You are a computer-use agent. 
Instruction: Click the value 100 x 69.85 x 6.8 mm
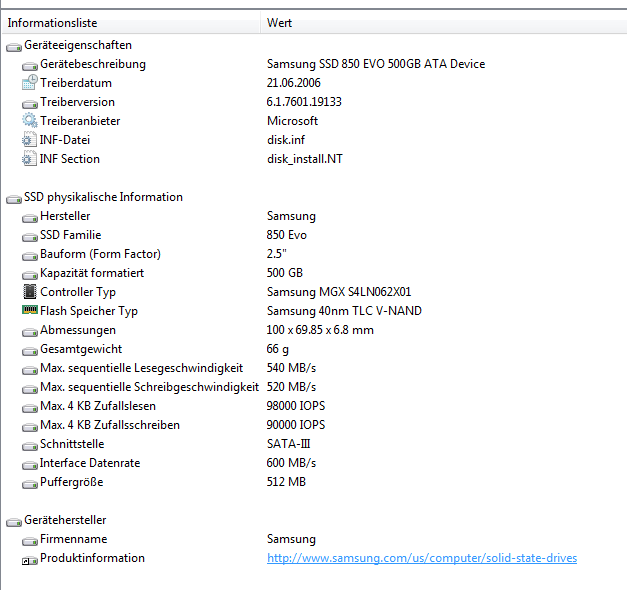(320, 330)
